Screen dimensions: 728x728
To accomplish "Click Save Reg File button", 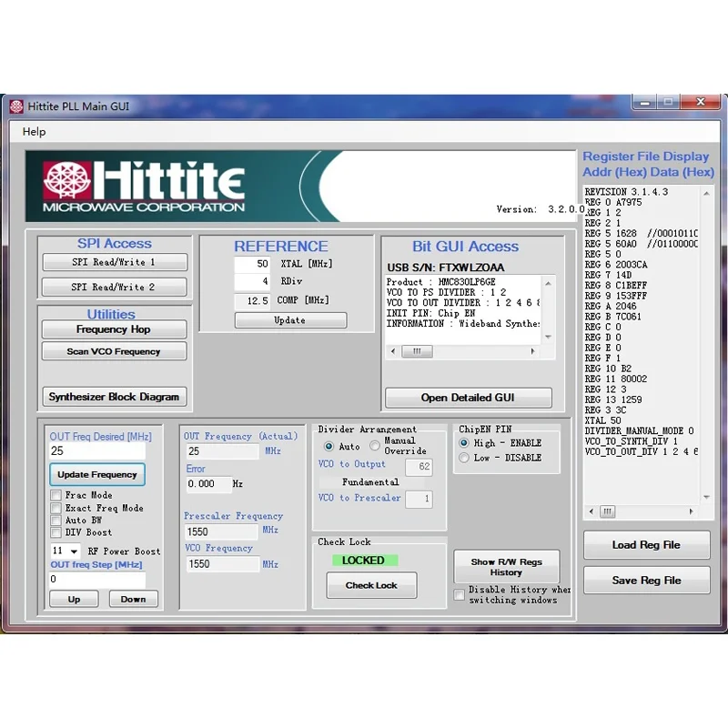I will 646,581.
